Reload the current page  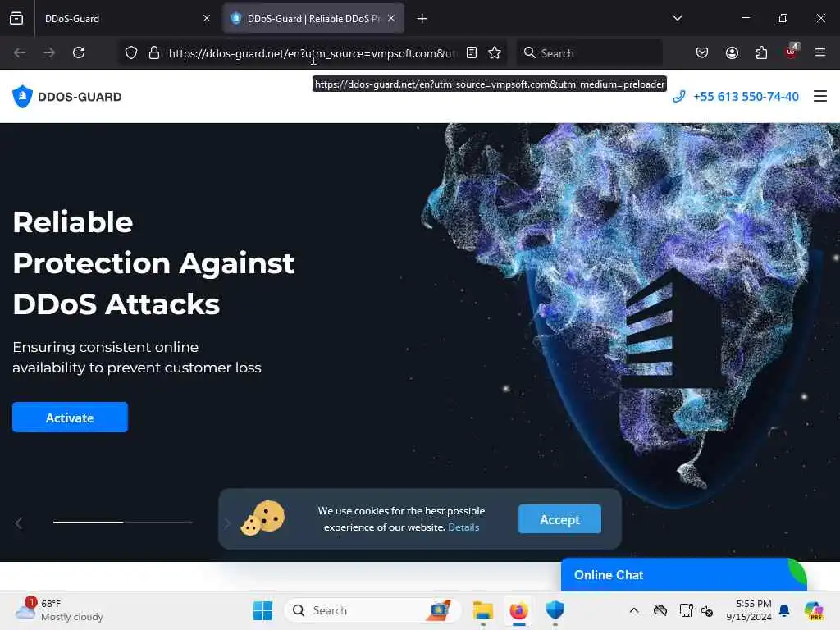click(x=79, y=53)
